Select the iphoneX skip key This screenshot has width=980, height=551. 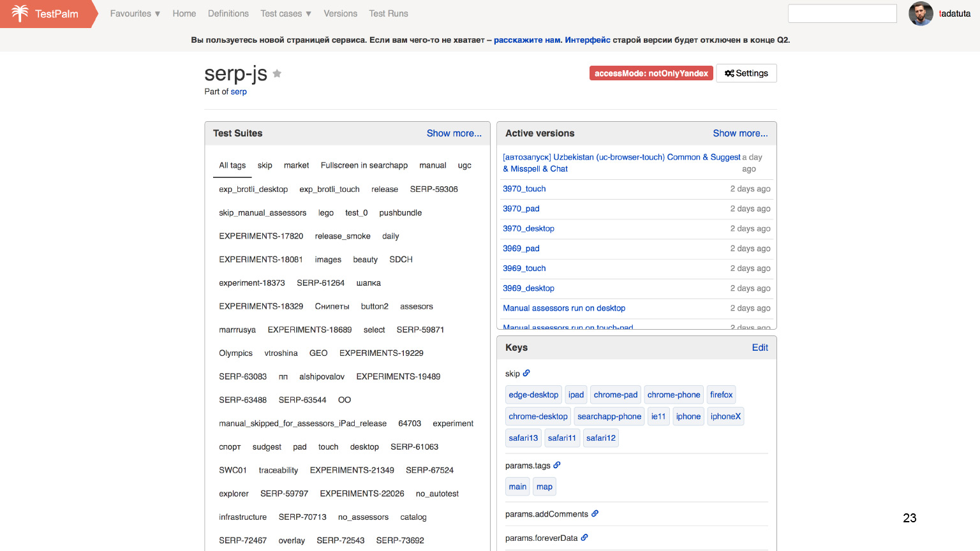click(x=726, y=416)
